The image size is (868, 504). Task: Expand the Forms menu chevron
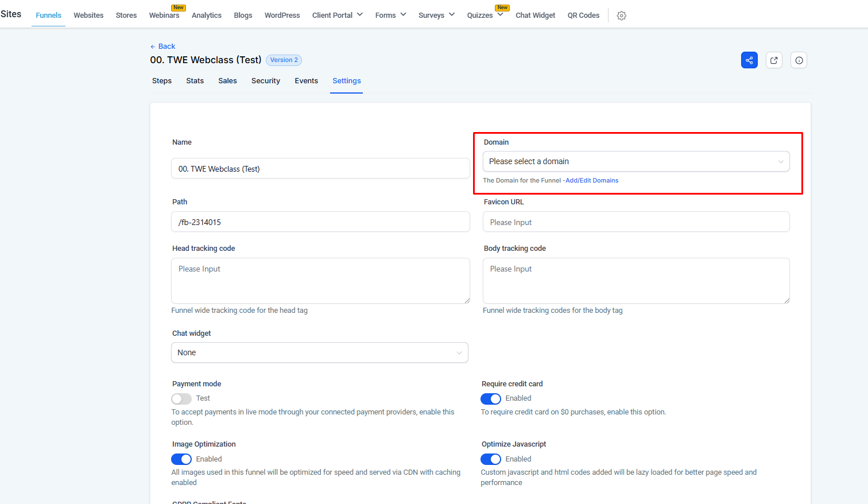(403, 15)
